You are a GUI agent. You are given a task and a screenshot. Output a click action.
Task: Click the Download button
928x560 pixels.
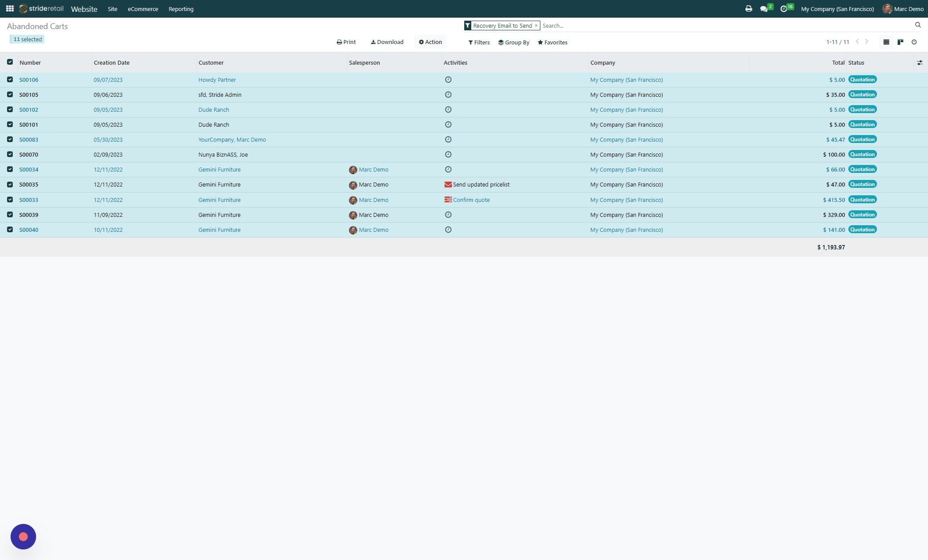coord(387,42)
